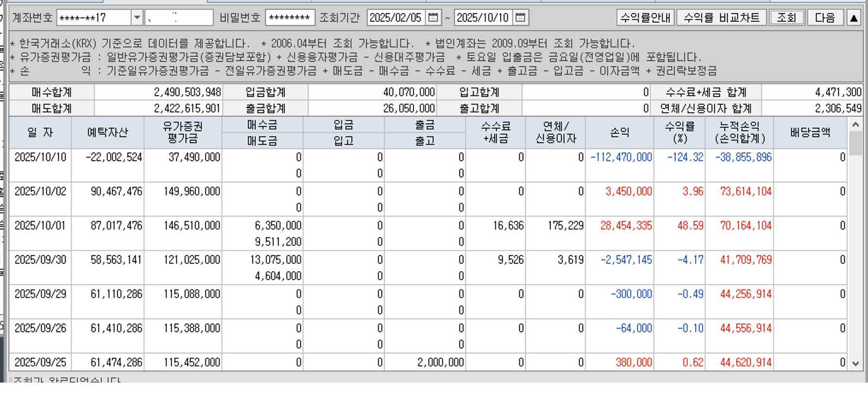
Task: Collapse the panel with the up-triangle button
Action: click(854, 18)
